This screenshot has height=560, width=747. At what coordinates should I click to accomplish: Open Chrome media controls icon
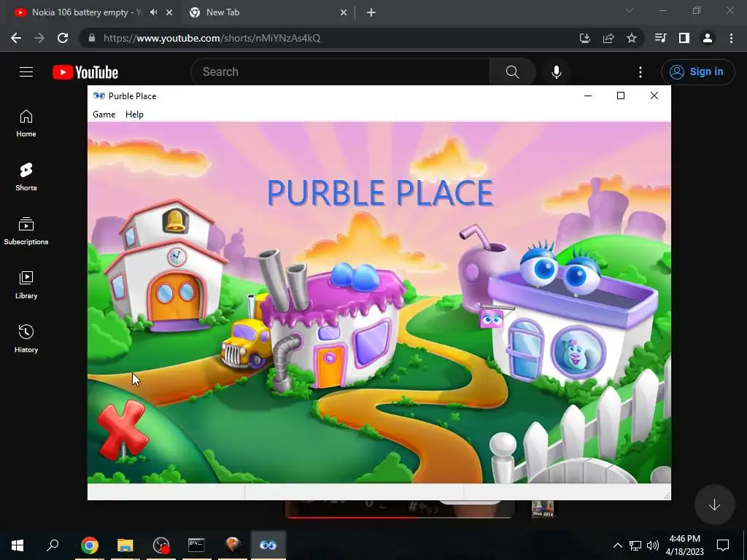pyautogui.click(x=660, y=38)
